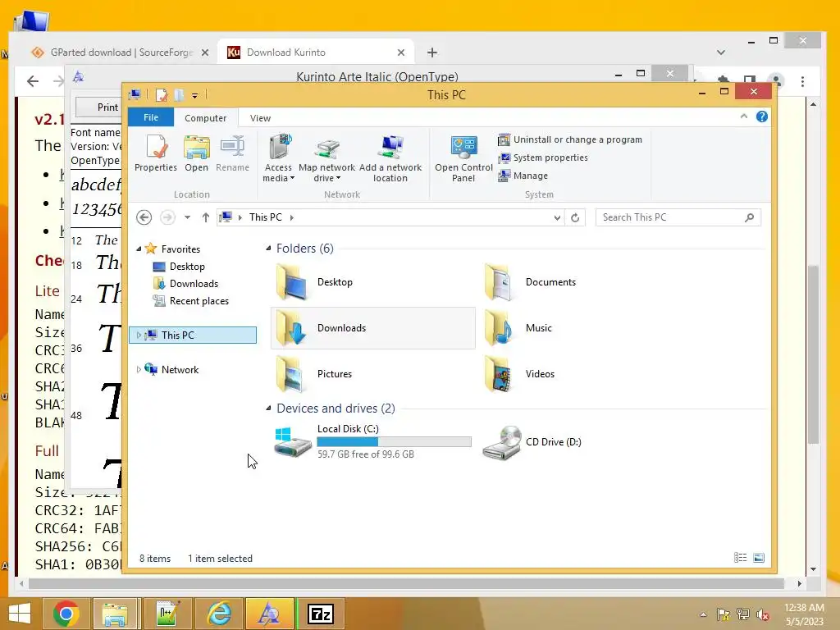The width and height of the screenshot is (840, 630).
Task: Open 7-Zip from the taskbar
Action: (x=321, y=614)
